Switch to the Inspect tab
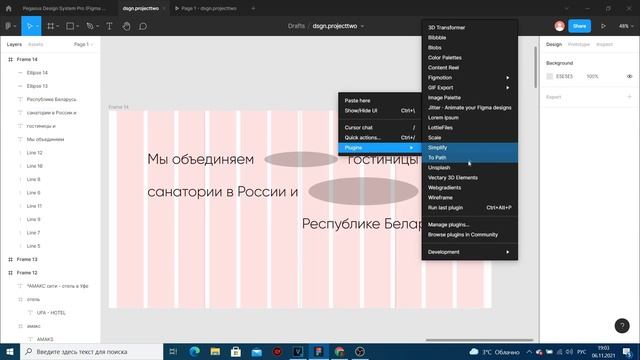Screen dimensions: 640x360 (x=604, y=44)
